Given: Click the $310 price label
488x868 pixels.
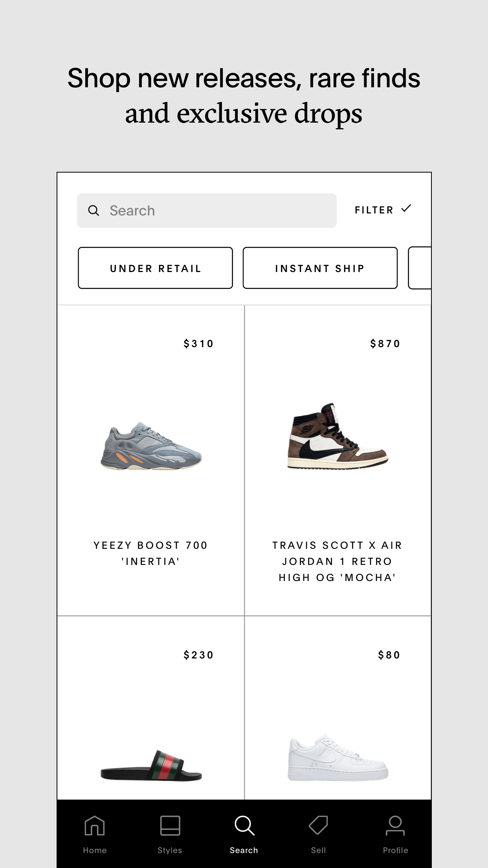Looking at the screenshot, I should tap(198, 344).
